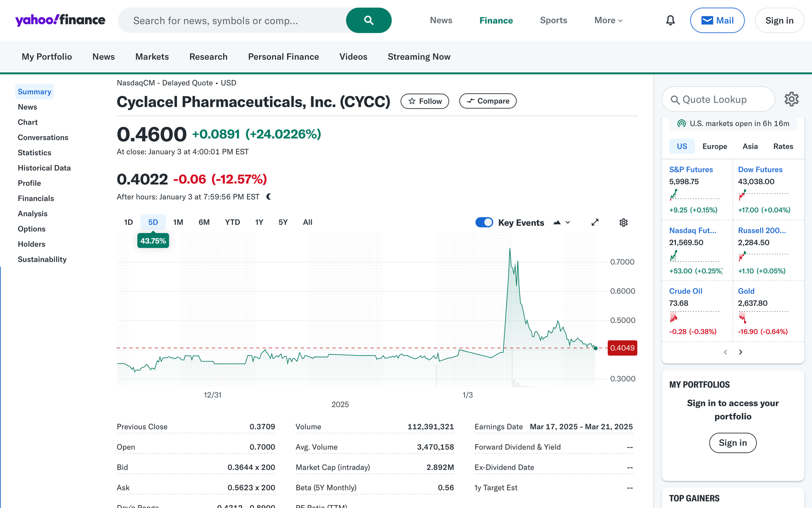
Task: Click the chart settings gear icon
Action: (624, 222)
